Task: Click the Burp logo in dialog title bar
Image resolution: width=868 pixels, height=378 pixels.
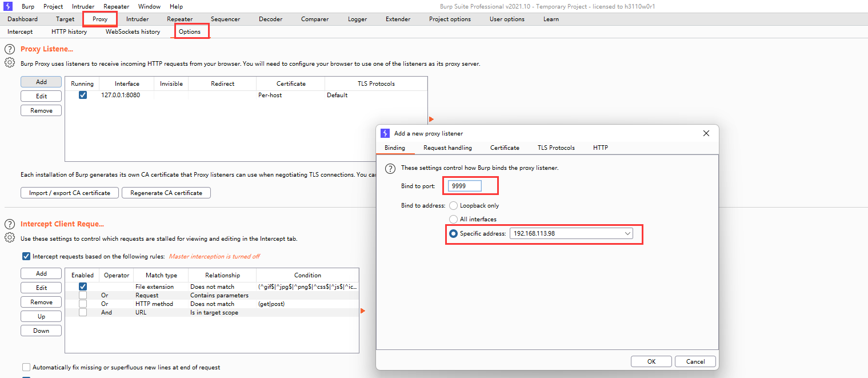Action: (x=385, y=133)
